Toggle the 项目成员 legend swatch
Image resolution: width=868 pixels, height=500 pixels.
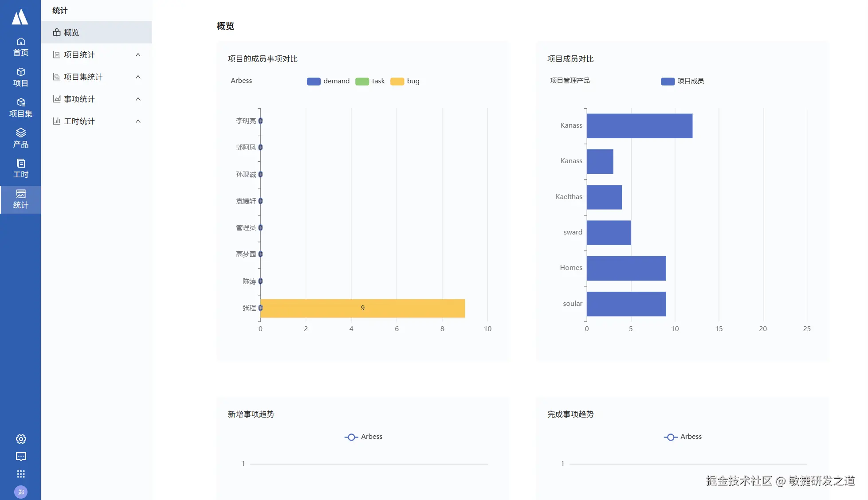[668, 81]
